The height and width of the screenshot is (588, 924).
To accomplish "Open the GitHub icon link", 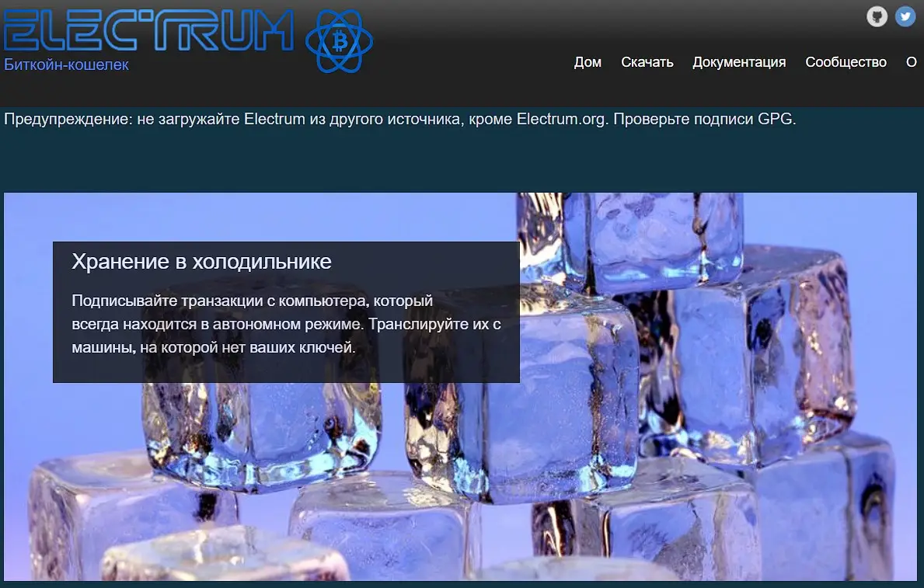I will 877,16.
